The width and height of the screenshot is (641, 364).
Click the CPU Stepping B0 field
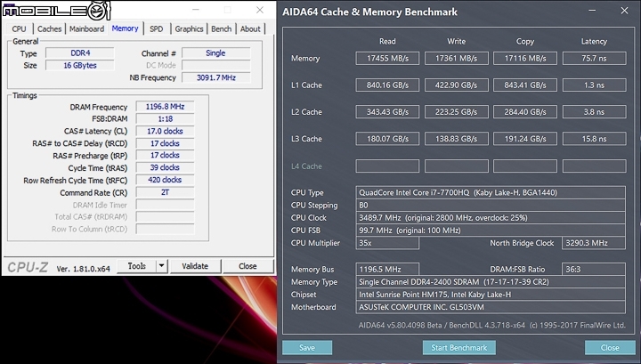pyautogui.click(x=491, y=205)
